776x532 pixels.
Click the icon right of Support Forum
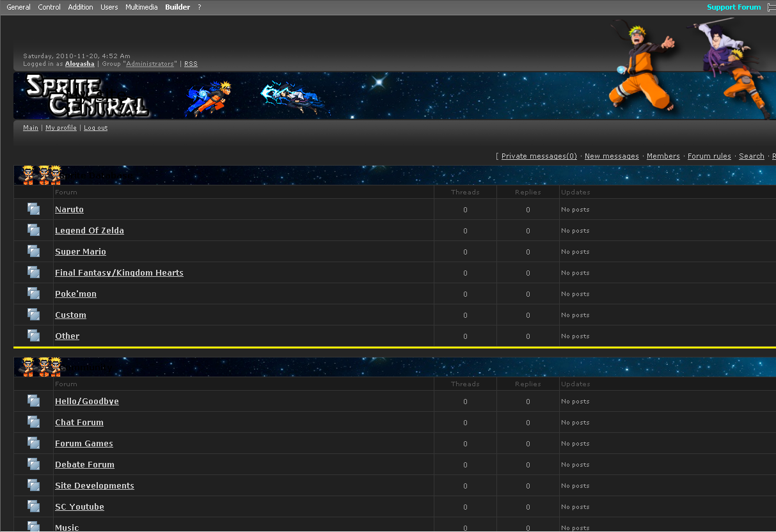tap(771, 8)
